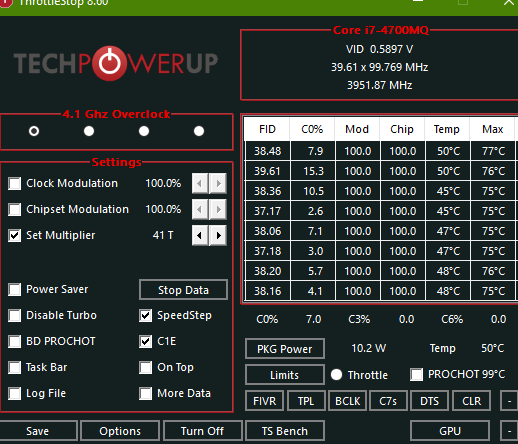Open the Limits window
The height and width of the screenshot is (444, 518).
tap(285, 375)
